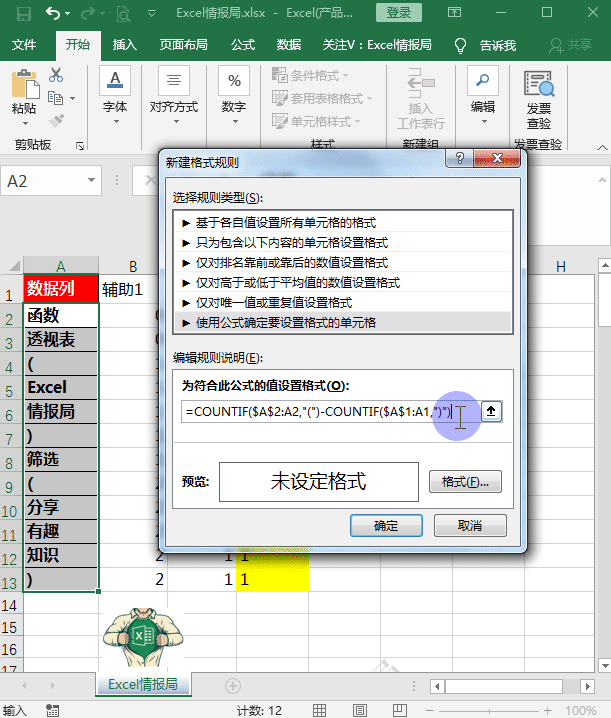This screenshot has height=718, width=611.
Task: Select cell containing 情报局
Action: pos(61,411)
